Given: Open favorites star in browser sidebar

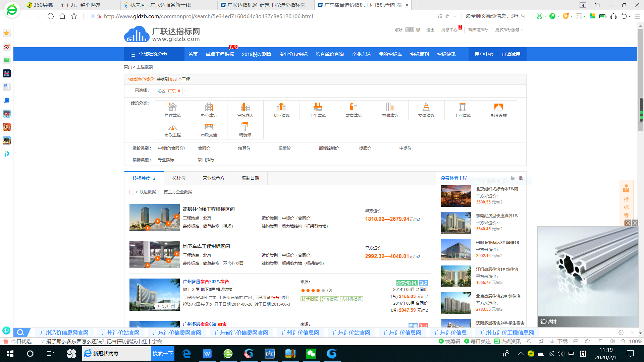Looking at the screenshot, I should [x=7, y=33].
